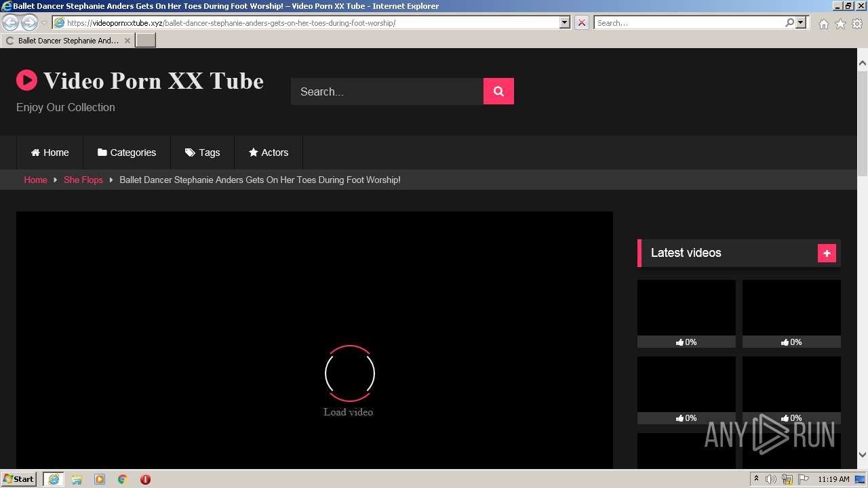Open the IE Tools gear icon
Viewport: 868px width, 488px height.
[857, 24]
